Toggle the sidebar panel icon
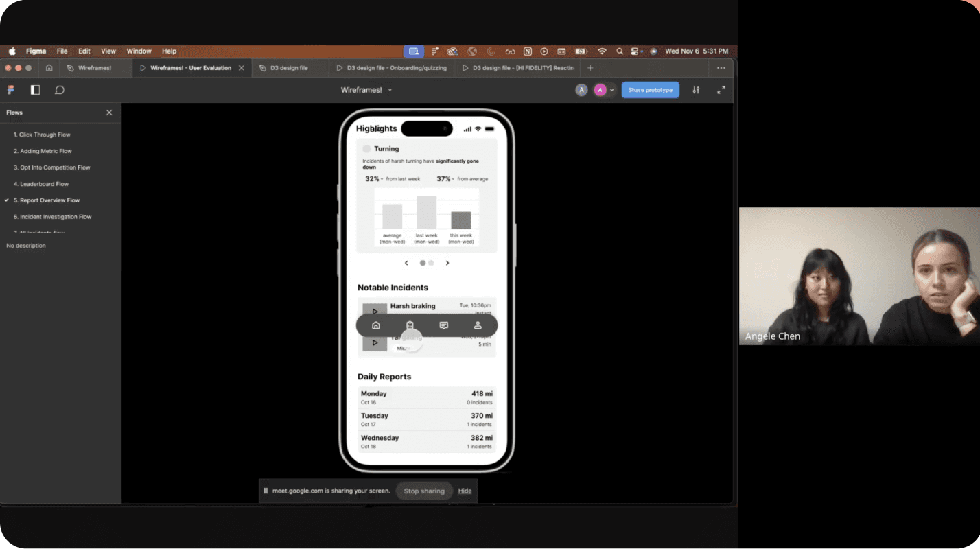Screen dimensions: 980x549 coord(35,90)
